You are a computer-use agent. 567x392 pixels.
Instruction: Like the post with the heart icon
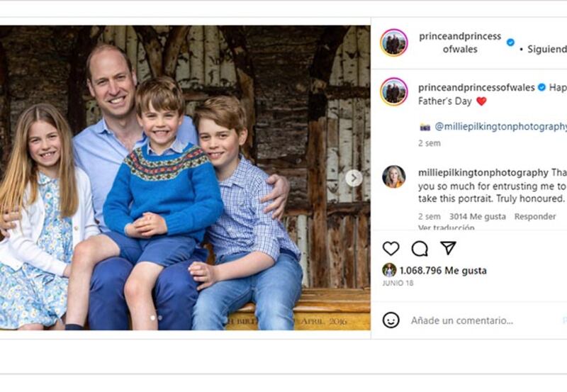391,249
